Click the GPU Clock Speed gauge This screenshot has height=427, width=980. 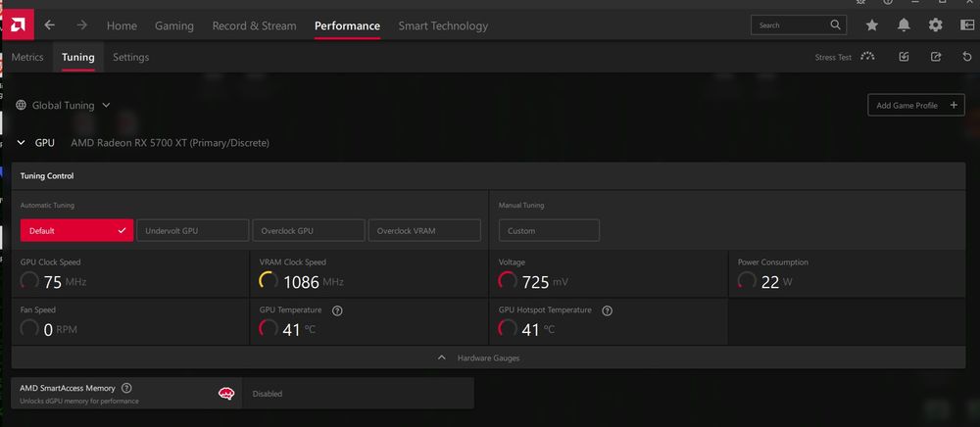click(29, 280)
